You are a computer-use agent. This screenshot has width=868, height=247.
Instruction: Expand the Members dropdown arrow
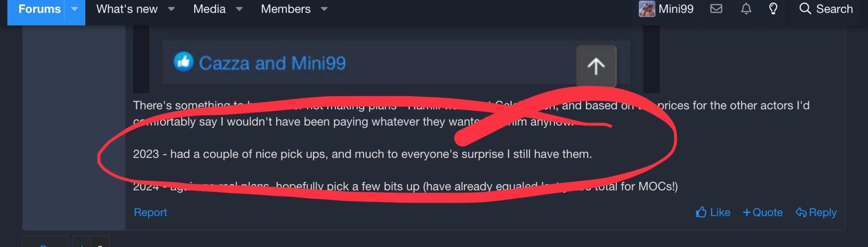click(x=324, y=9)
